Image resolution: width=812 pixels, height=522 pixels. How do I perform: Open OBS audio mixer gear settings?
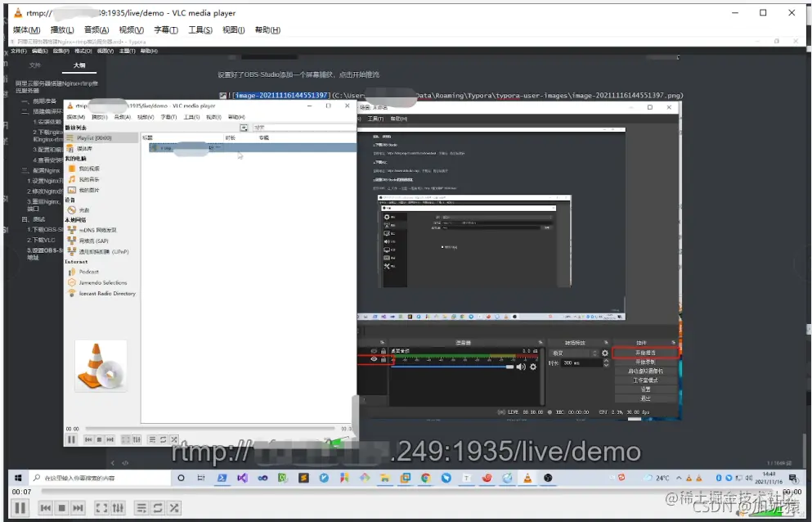[533, 367]
